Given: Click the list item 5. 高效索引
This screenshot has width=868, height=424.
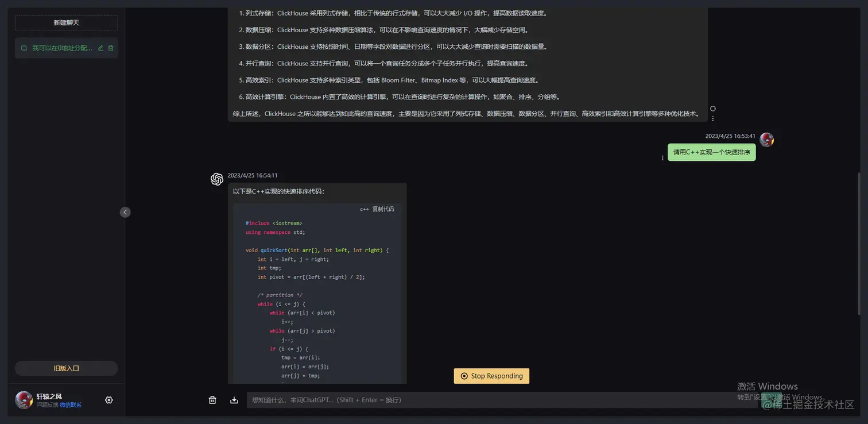Looking at the screenshot, I should 389,80.
